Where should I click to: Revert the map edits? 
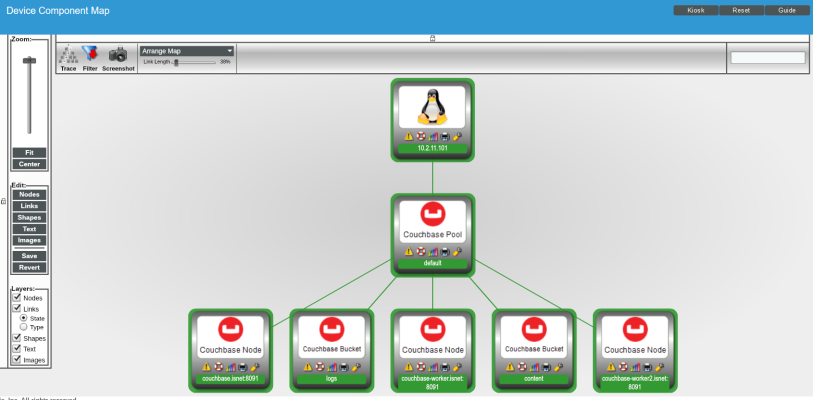pos(30,267)
